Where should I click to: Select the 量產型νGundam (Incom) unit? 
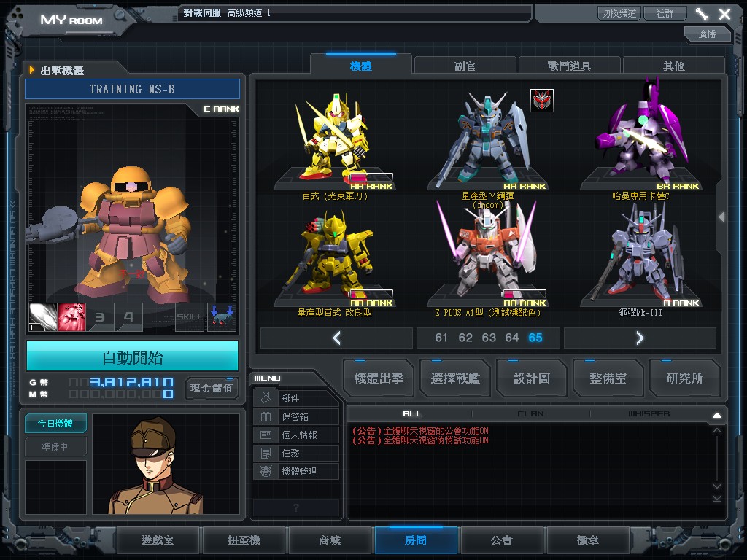tap(488, 144)
